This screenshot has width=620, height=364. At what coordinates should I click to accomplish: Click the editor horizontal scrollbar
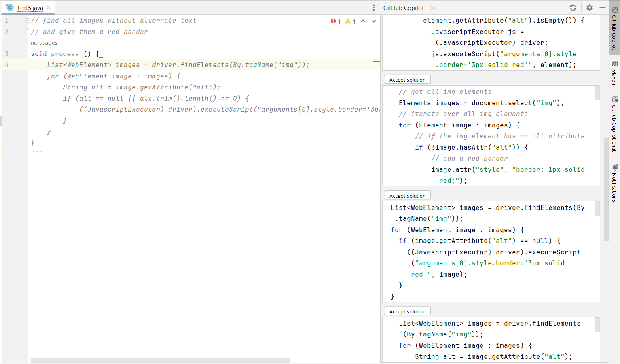click(x=160, y=360)
